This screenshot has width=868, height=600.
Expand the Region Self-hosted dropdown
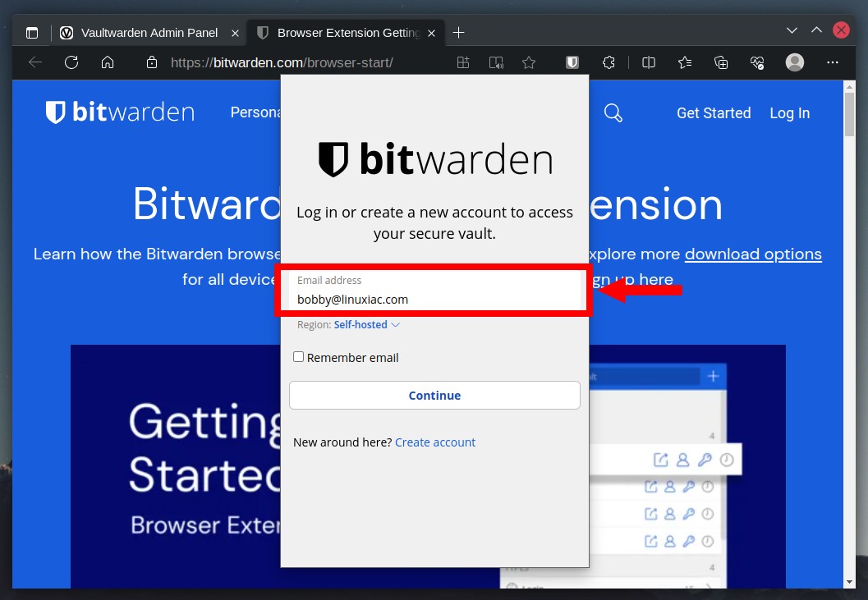(x=366, y=325)
